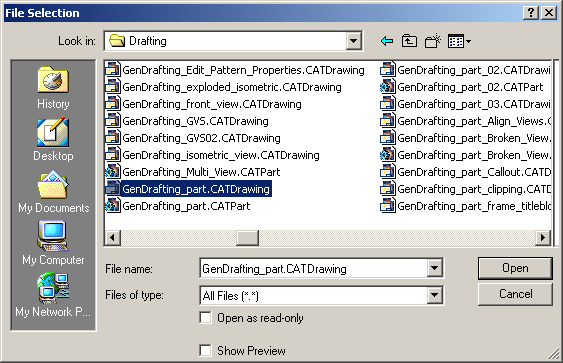563x363 pixels.
Task: Create a new folder
Action: pyautogui.click(x=433, y=41)
